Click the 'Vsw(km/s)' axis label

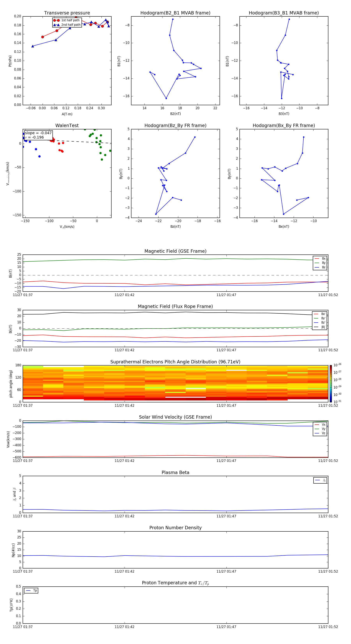pos(8,439)
